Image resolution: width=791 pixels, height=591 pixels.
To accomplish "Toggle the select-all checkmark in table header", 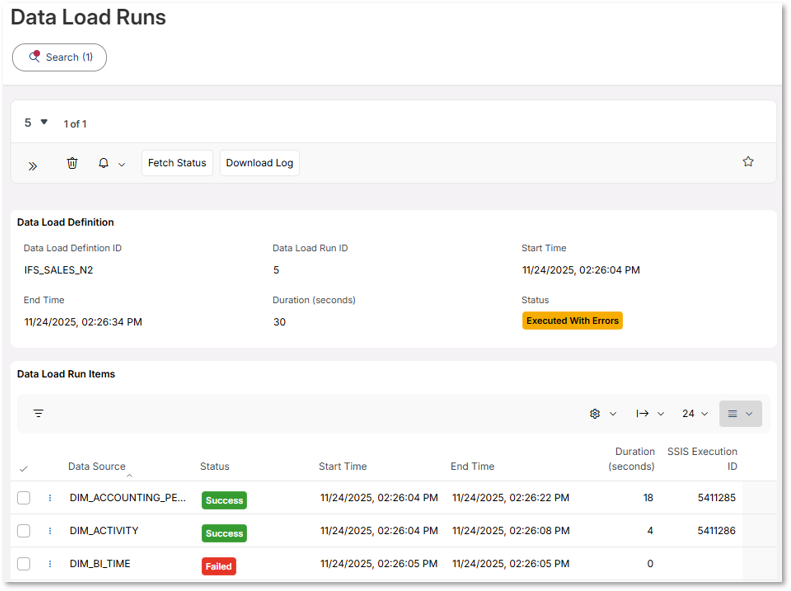I will click(x=24, y=468).
